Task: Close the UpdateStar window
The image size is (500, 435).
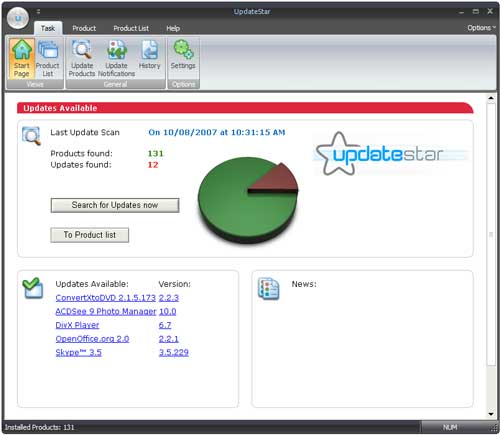Action: [x=490, y=11]
